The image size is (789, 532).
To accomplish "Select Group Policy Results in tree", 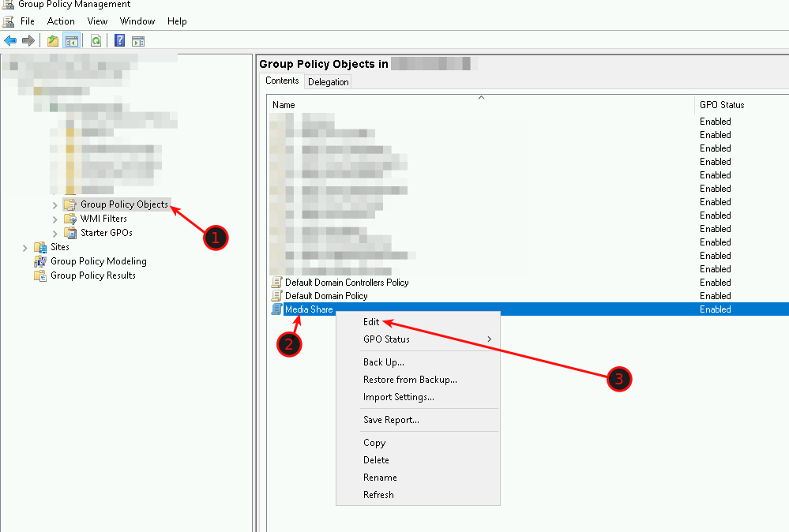I will coord(92,275).
